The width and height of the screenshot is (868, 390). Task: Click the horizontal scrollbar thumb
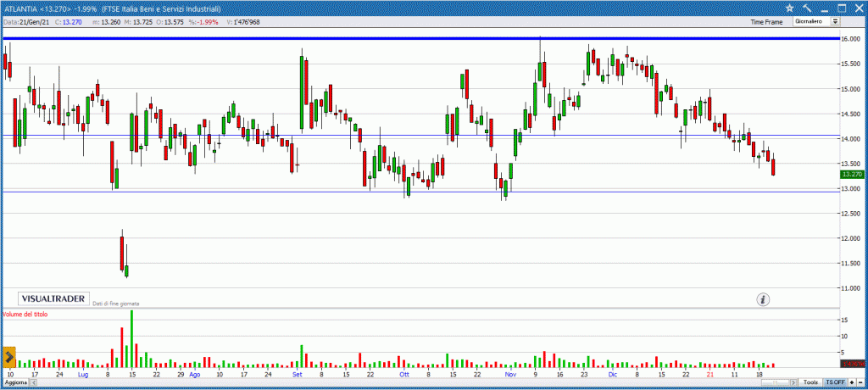[x=775, y=382]
